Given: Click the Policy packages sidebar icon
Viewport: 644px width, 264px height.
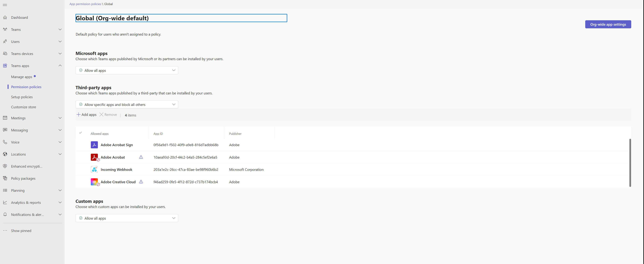Looking at the screenshot, I should [x=5, y=178].
